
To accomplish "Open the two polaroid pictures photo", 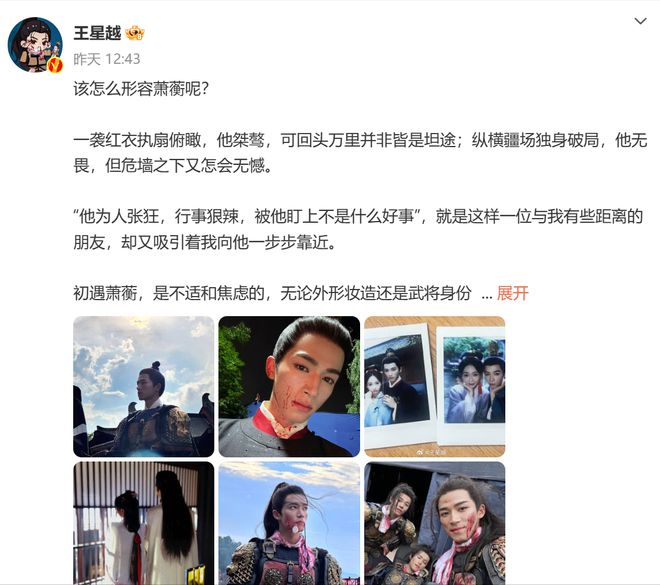I will point(435,386).
